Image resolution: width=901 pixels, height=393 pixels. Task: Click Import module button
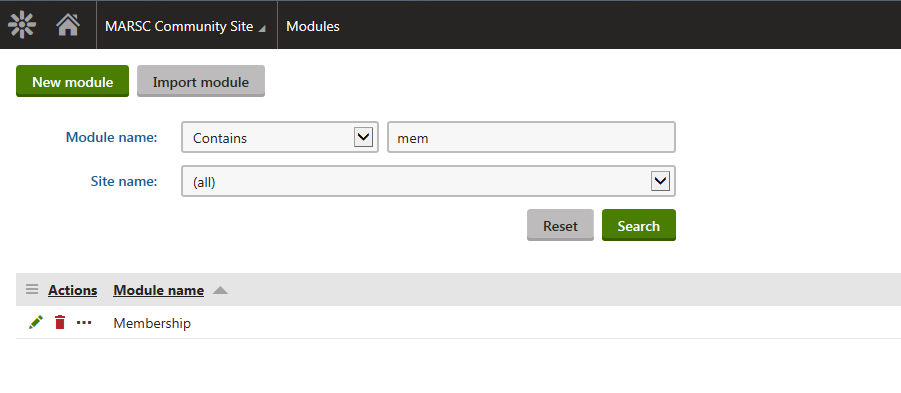coord(201,81)
